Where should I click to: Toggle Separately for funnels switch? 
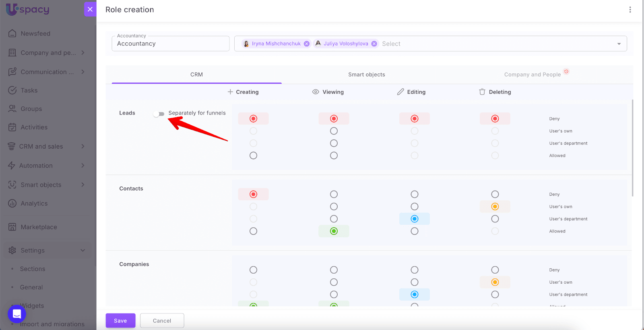[159, 114]
